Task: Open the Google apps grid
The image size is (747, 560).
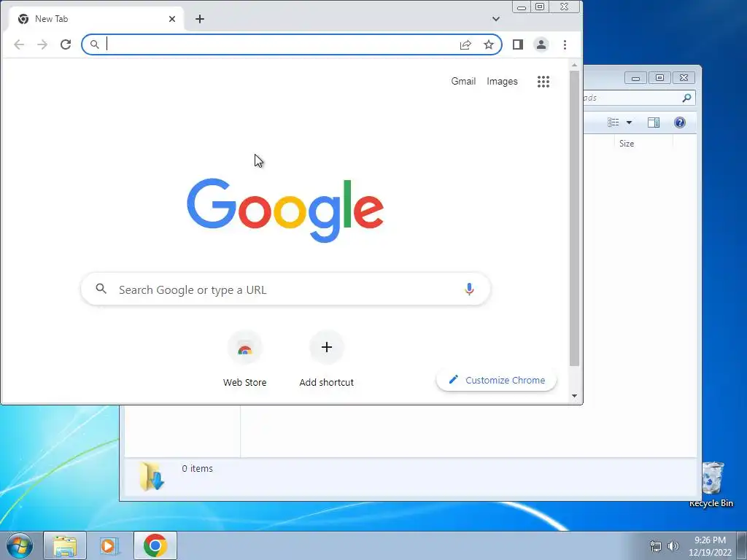Action: (543, 82)
